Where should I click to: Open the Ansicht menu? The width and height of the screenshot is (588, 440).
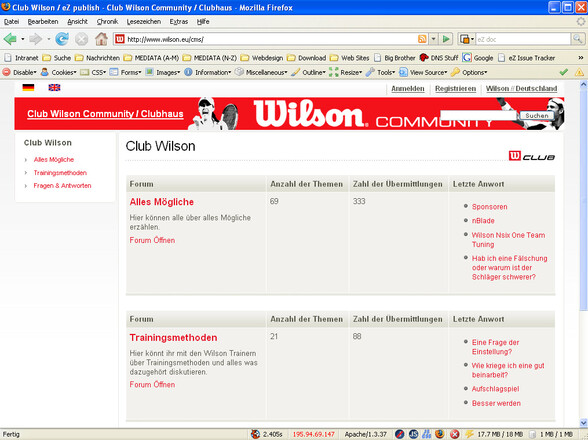77,22
